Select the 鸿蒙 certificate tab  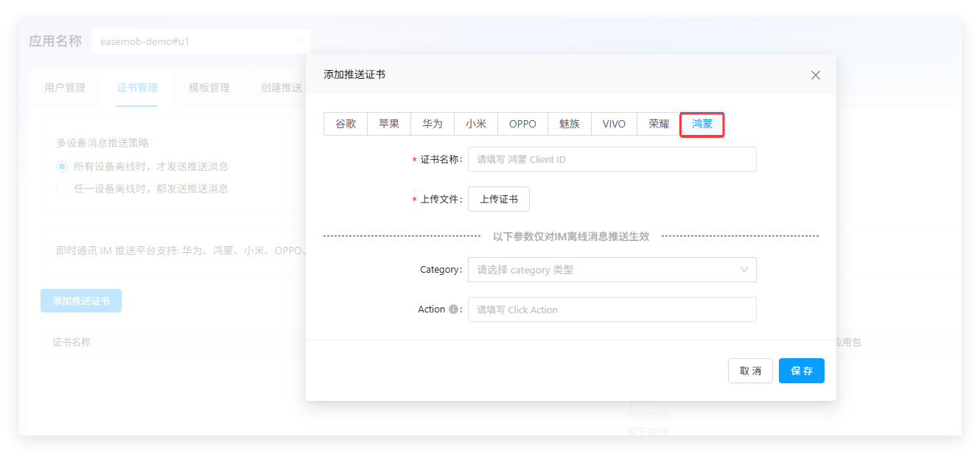pos(702,124)
